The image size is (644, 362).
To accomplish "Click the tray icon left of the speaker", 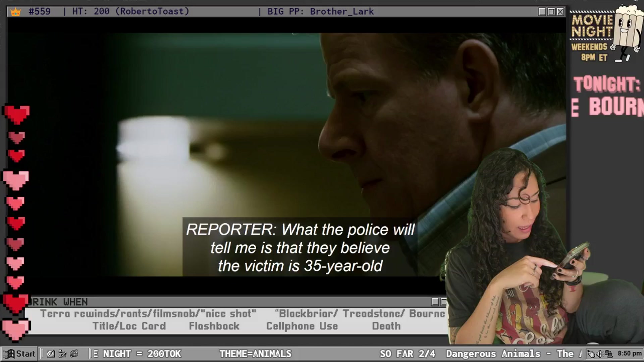I will coord(592,354).
